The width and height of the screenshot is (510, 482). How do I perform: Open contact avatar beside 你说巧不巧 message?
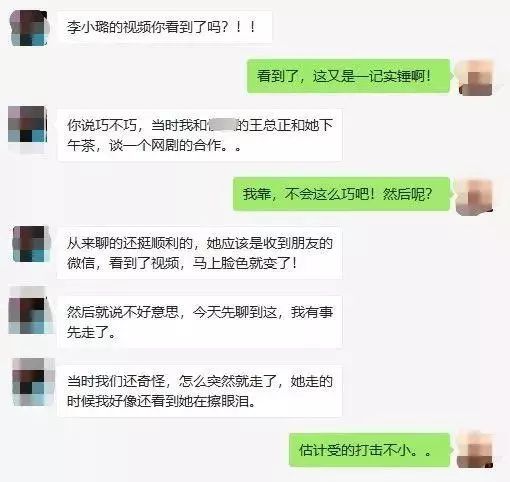pyautogui.click(x=28, y=125)
